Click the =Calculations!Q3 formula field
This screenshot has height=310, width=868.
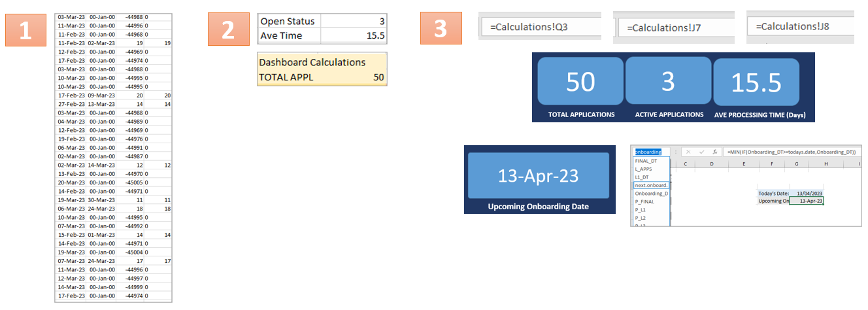click(540, 27)
